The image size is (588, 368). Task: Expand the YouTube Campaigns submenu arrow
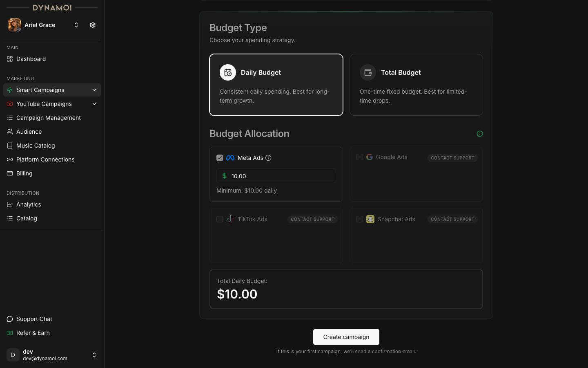coord(94,104)
